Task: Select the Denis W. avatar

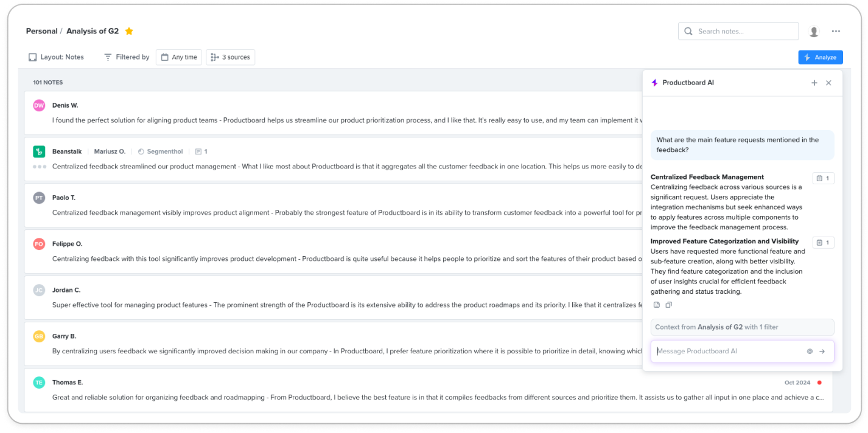Action: [x=39, y=105]
